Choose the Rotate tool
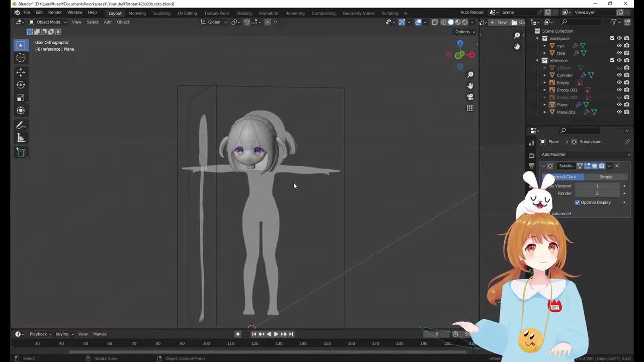This screenshot has width=644, height=362. [x=21, y=85]
